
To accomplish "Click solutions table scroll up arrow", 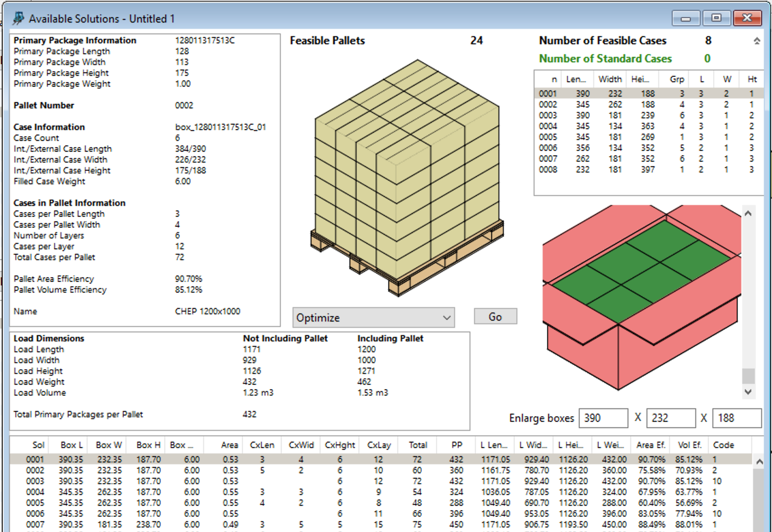I will [x=759, y=462].
